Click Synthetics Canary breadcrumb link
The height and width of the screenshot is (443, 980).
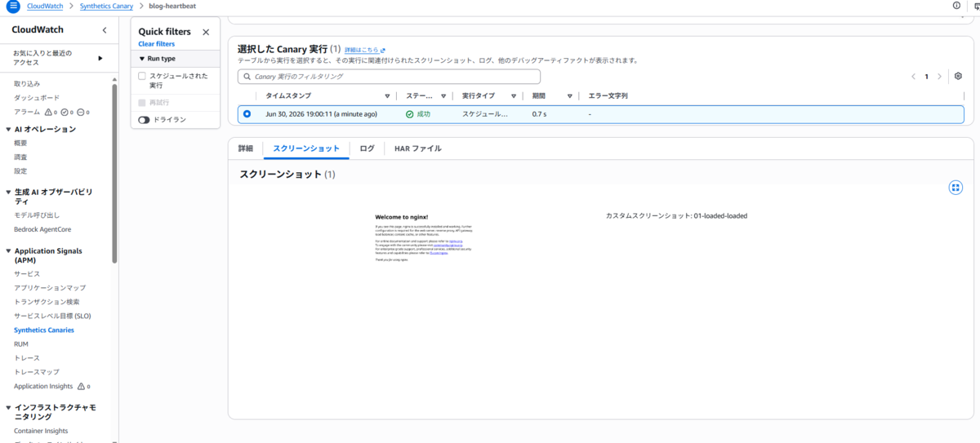point(106,6)
